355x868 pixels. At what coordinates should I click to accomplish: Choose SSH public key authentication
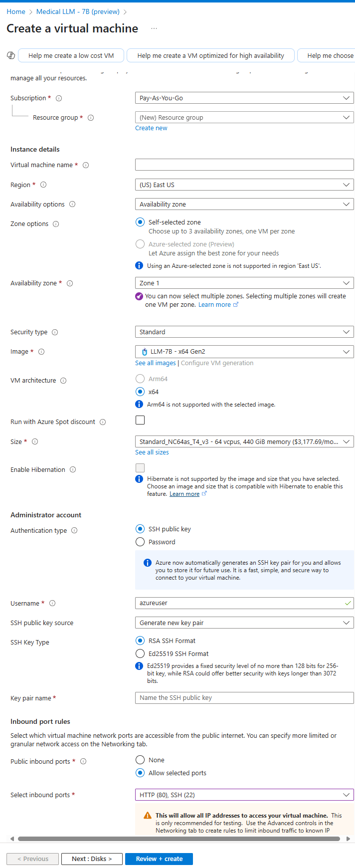click(x=140, y=529)
